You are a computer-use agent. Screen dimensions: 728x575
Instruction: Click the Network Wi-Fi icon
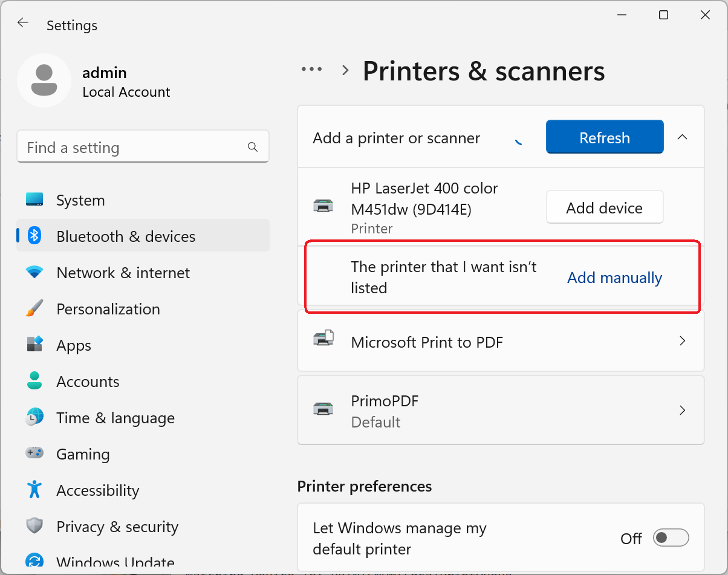pos(34,272)
